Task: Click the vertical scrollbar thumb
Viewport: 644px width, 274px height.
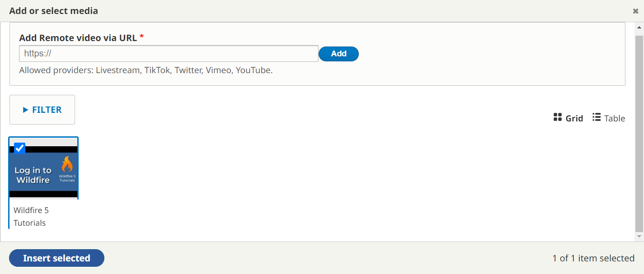Action: tap(639, 131)
